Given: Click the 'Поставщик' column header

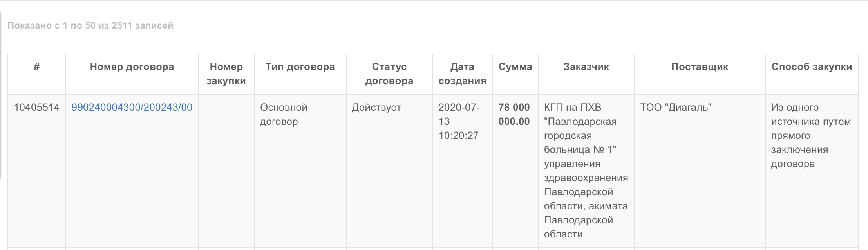Looking at the screenshot, I should click(700, 67).
